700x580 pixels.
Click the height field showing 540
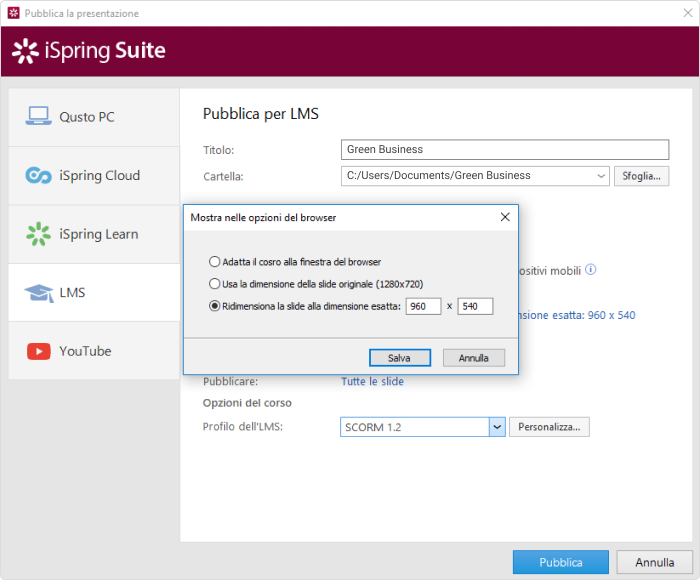475,306
